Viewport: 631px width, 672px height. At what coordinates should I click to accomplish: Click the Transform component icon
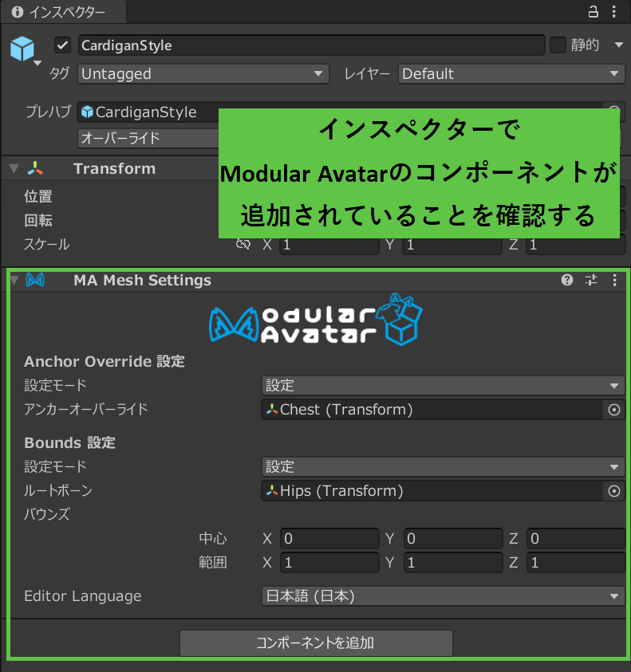pos(35,168)
